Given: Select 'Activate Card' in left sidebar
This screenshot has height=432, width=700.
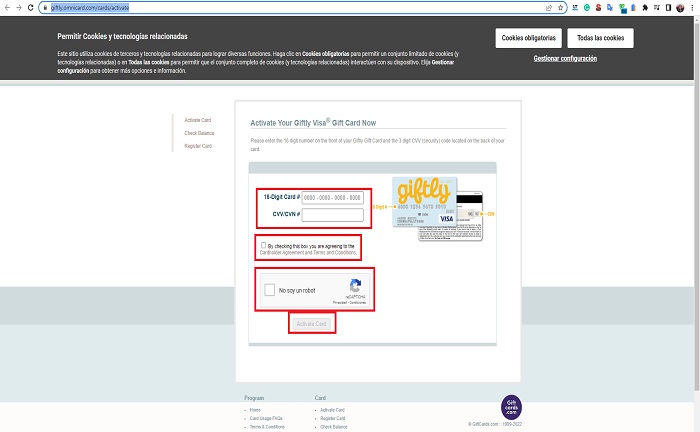Looking at the screenshot, I should click(x=197, y=120).
